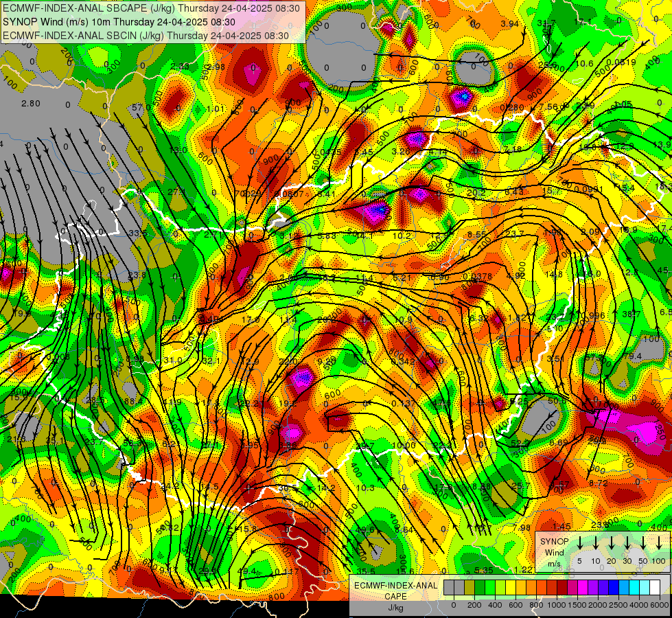Click the '57.0' value on the map
Screen dimensions: 672x618
tap(141, 108)
